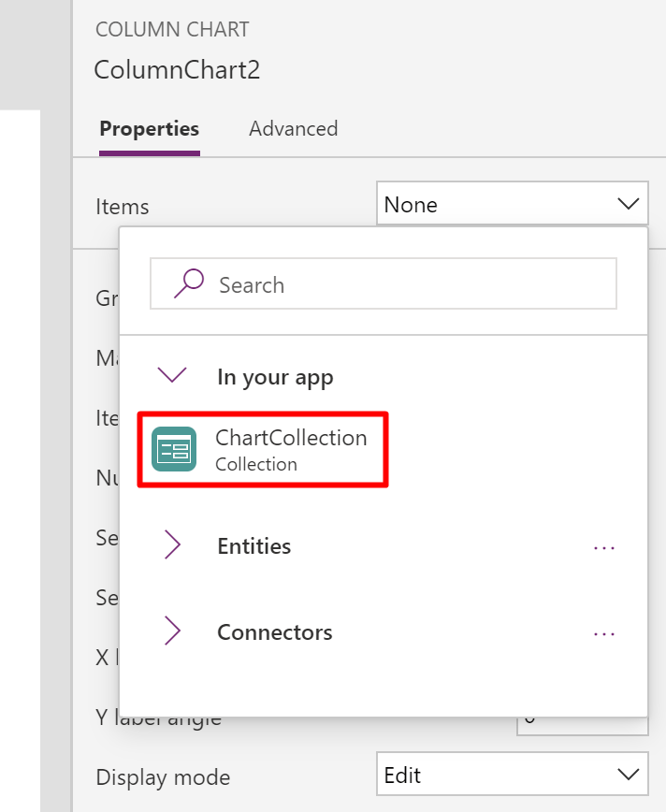
Task: Collapse the In your app section chevron
Action: [173, 376]
